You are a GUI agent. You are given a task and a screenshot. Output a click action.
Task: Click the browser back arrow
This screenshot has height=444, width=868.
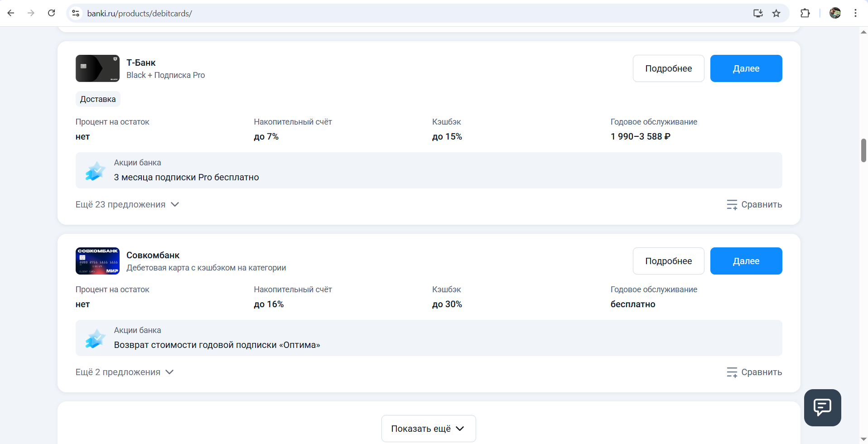coord(11,13)
